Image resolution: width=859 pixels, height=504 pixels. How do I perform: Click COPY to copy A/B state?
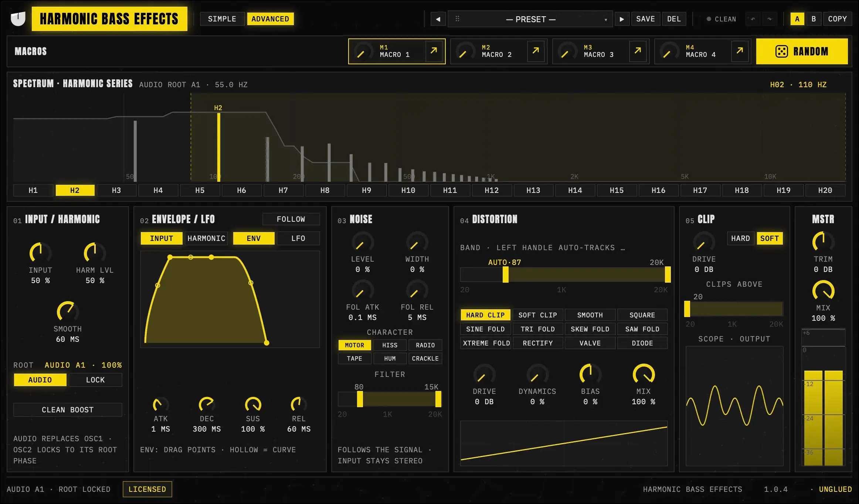coord(837,19)
